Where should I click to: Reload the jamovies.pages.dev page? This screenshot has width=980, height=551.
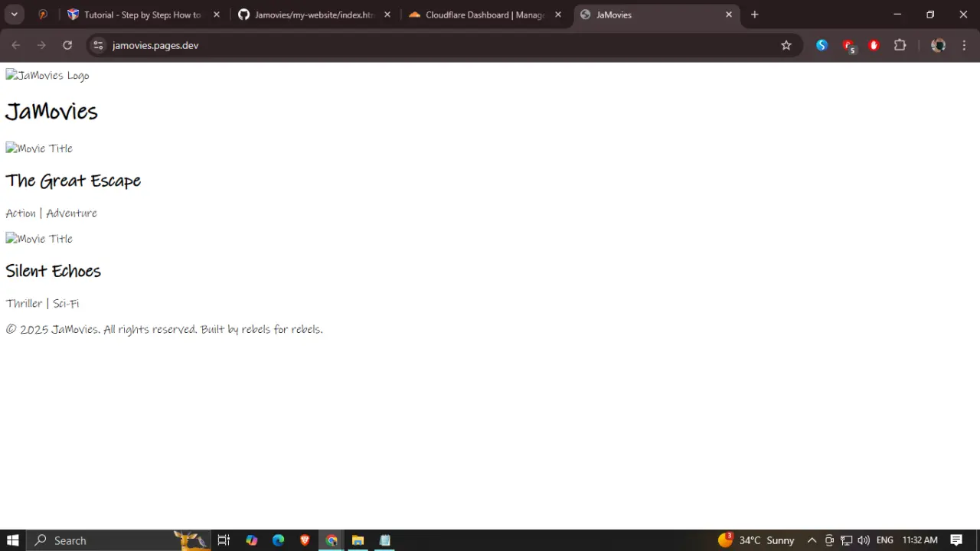coord(67,45)
